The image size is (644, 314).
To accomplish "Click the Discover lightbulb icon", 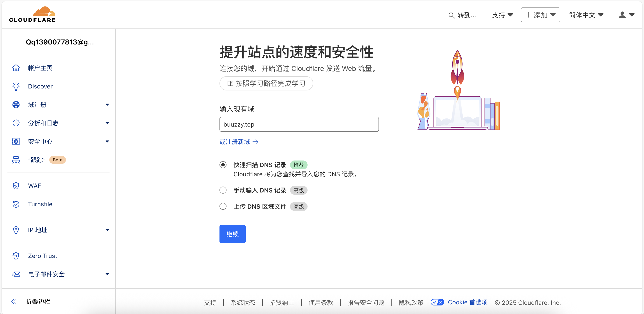I will (16, 86).
